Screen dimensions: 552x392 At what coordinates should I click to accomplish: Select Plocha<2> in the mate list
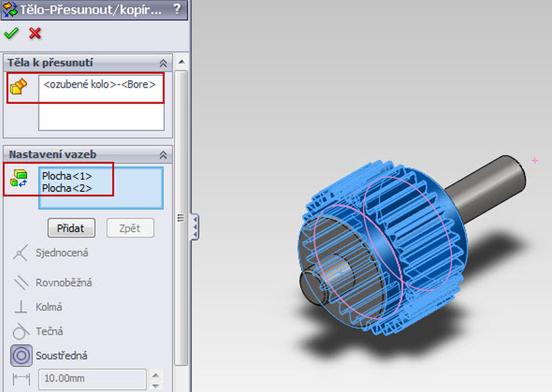coord(67,188)
